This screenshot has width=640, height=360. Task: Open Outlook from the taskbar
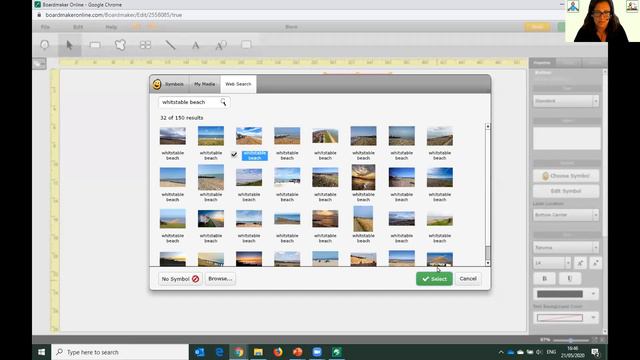(200, 352)
